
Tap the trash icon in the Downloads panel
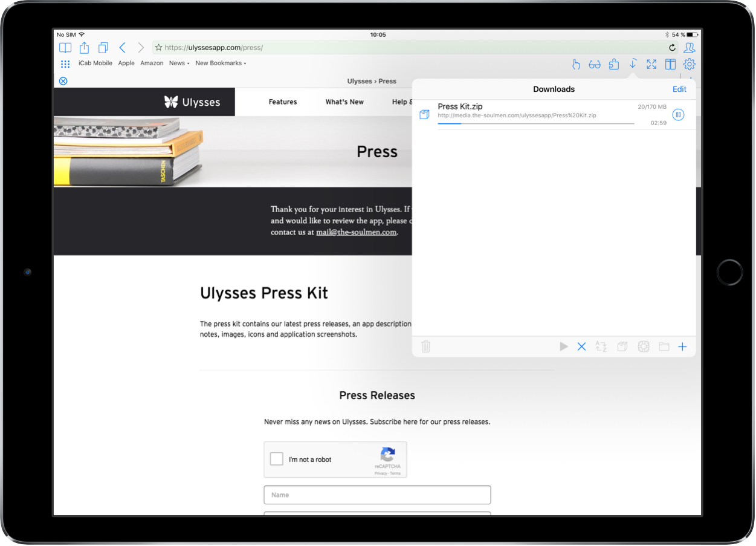point(426,346)
